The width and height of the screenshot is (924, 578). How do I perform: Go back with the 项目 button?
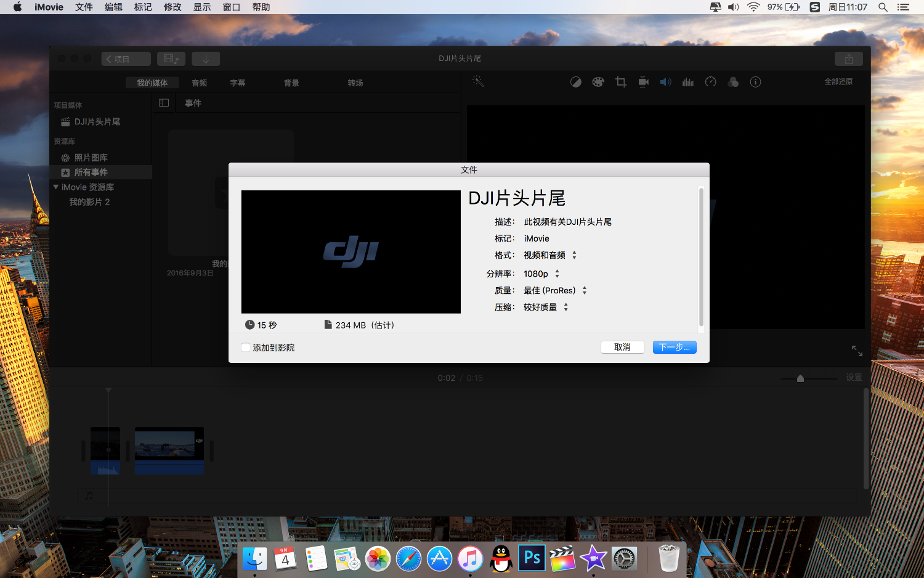point(126,59)
